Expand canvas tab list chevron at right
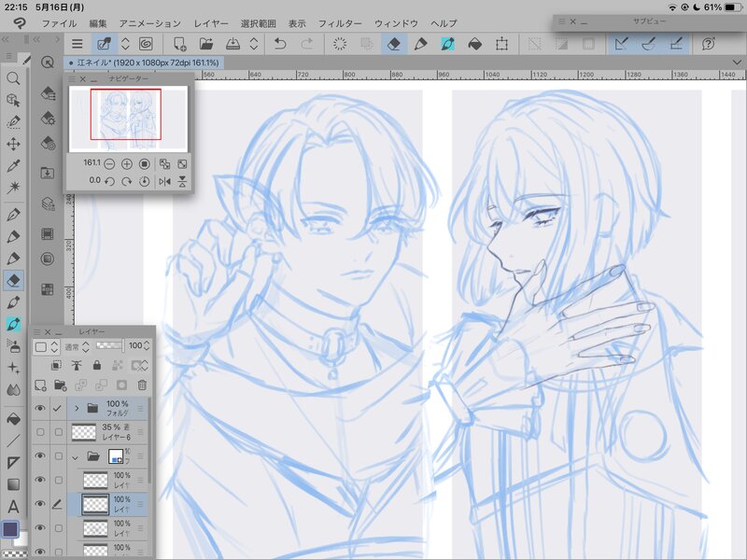This screenshot has width=747, height=560. coord(737,63)
